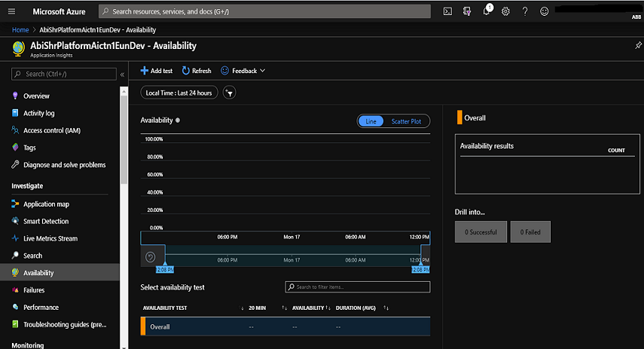Focus the top search resources field

264,11
